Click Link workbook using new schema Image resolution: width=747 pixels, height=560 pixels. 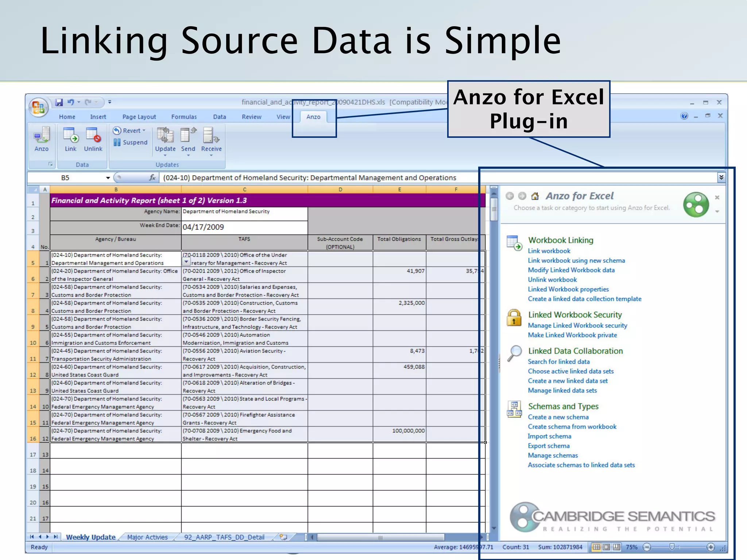click(576, 260)
